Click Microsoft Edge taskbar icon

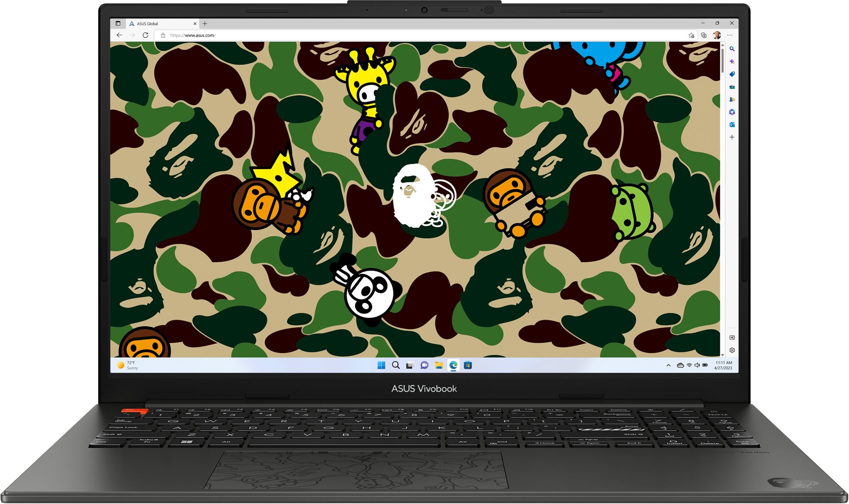pyautogui.click(x=453, y=365)
